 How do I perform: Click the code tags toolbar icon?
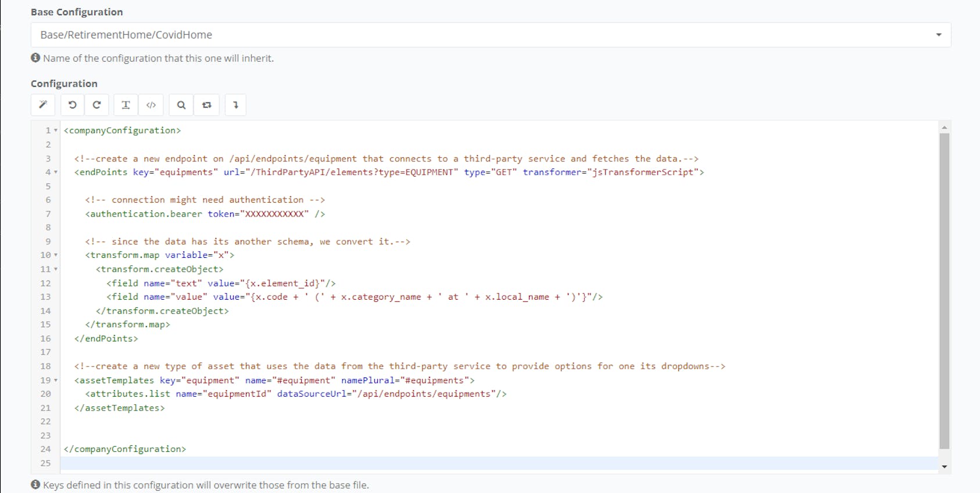tap(151, 105)
